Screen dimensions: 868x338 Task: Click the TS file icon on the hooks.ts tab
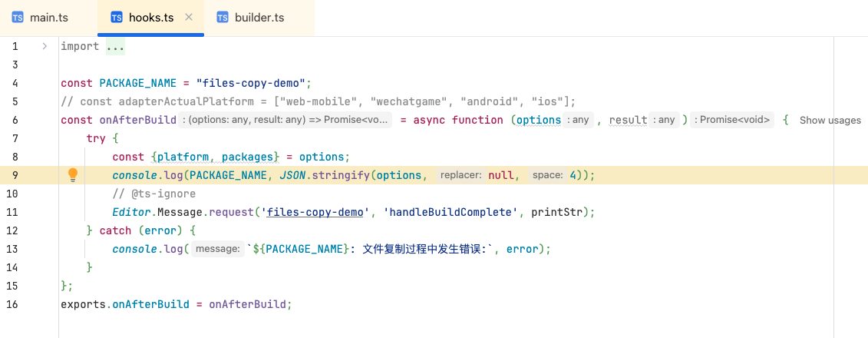pyautogui.click(x=117, y=18)
